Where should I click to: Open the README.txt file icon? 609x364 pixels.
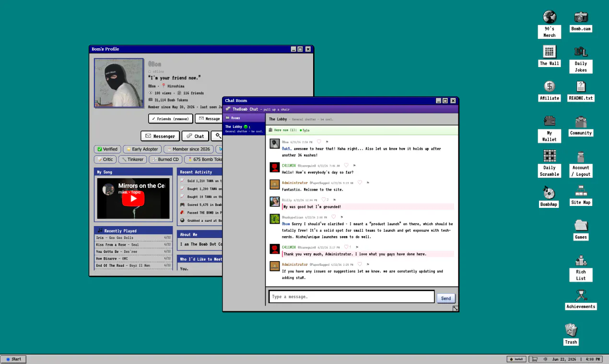pyautogui.click(x=581, y=91)
